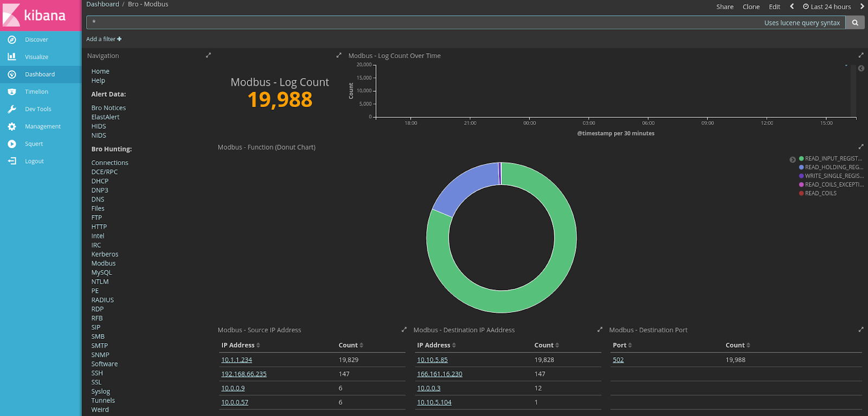
Task: Open Visualize via the bar chart icon
Action: (12, 56)
